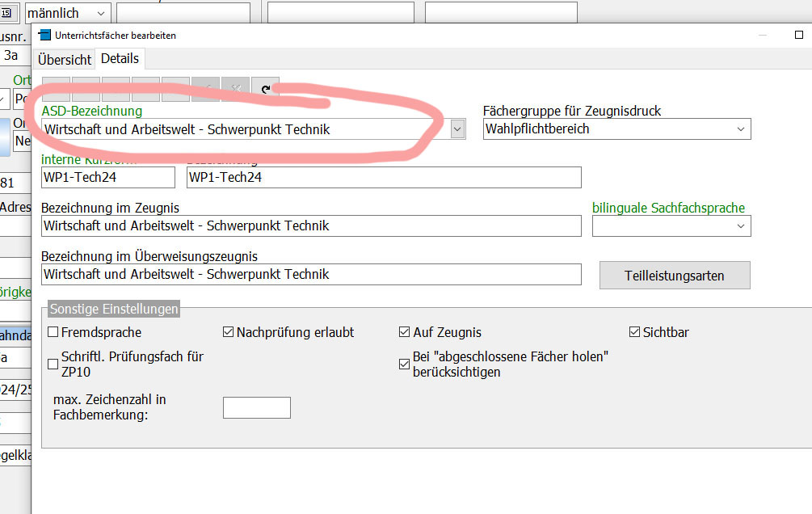Maximize the Unterrichtsfächer bearbeiten window
Viewport: 812px width, 514px height.
pyautogui.click(x=799, y=35)
